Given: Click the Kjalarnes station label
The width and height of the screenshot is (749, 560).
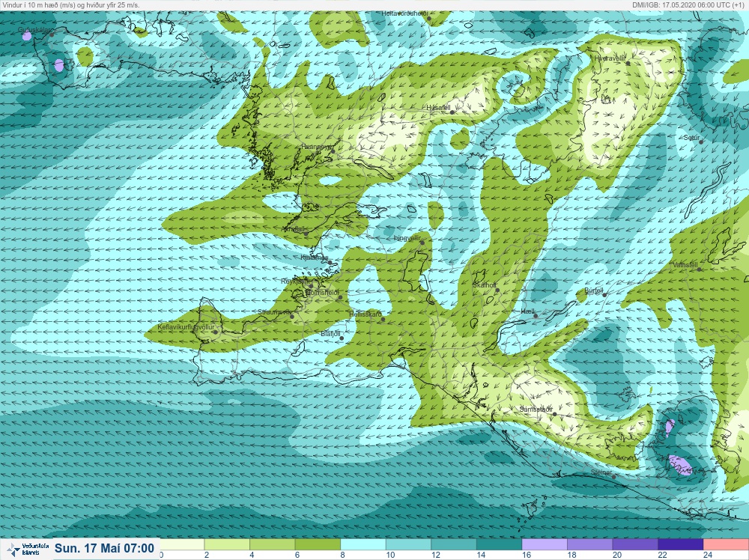Looking at the screenshot, I should point(314,258).
